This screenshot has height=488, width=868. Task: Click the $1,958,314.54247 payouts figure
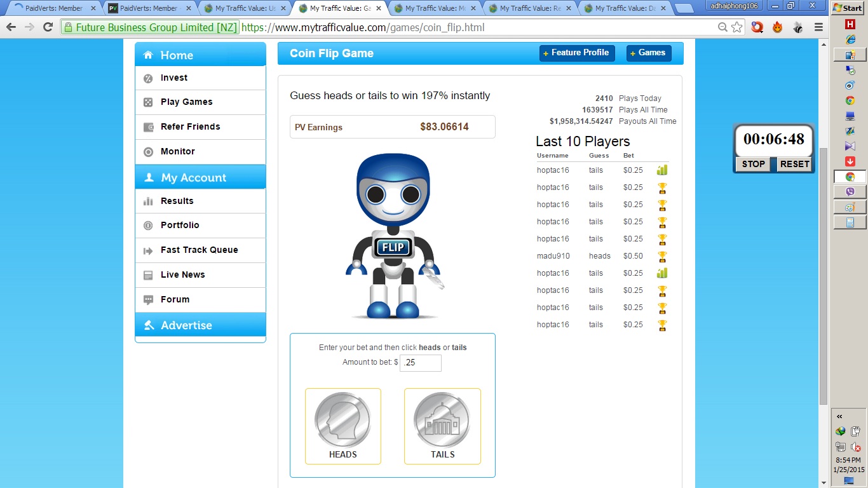coord(581,121)
